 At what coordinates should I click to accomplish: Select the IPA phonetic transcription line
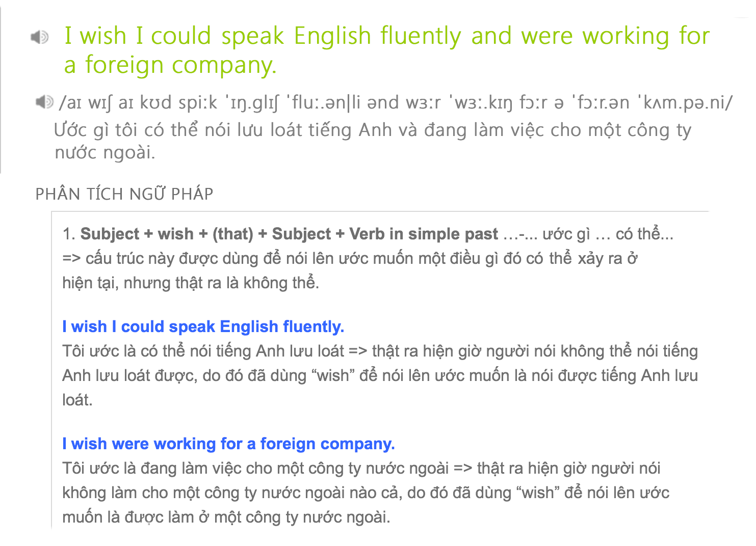click(396, 102)
